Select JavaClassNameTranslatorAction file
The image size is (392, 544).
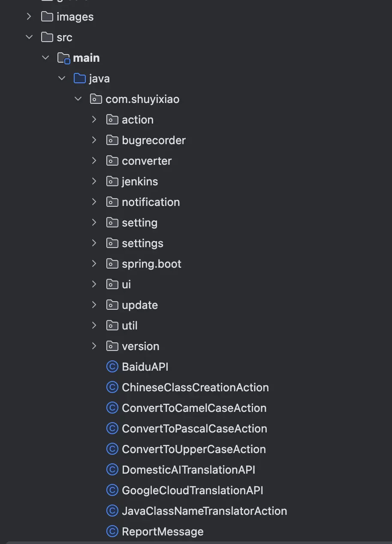tap(204, 511)
